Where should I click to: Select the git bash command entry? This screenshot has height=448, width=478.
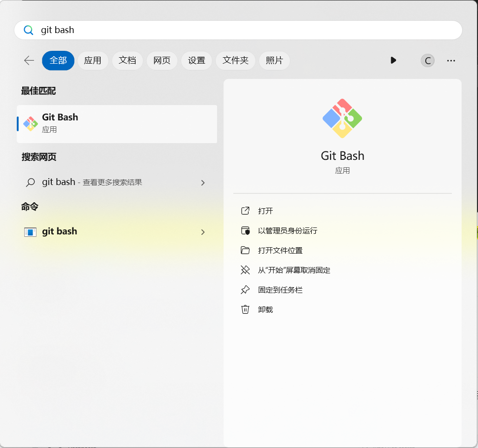click(117, 232)
